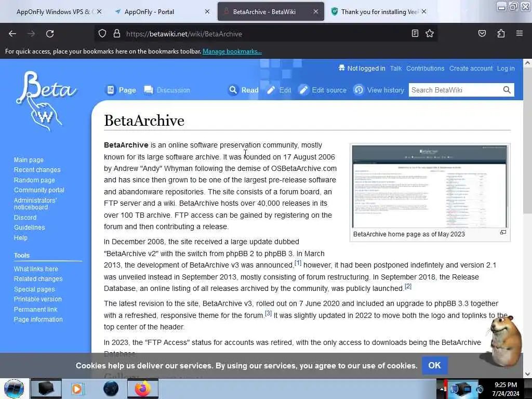The height and width of the screenshot is (399, 532).
Task: Click Log in
Action: tap(506, 68)
